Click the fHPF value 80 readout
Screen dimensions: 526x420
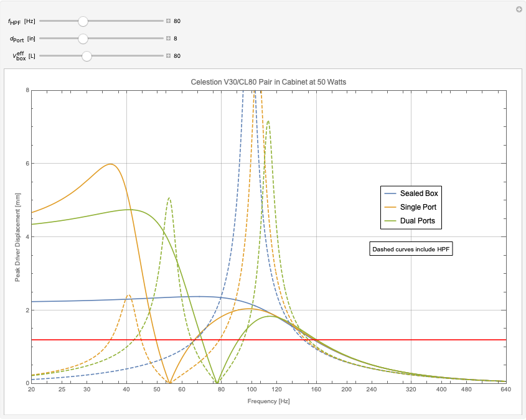click(x=177, y=21)
